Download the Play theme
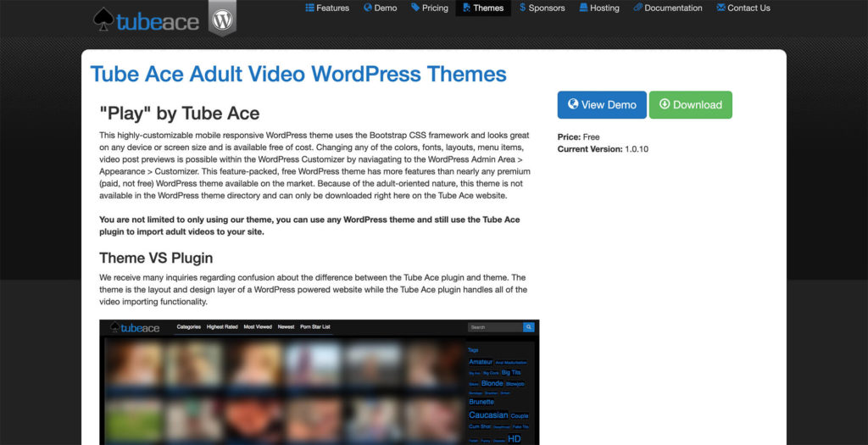Viewport: 868px width, 445px height. coord(690,104)
